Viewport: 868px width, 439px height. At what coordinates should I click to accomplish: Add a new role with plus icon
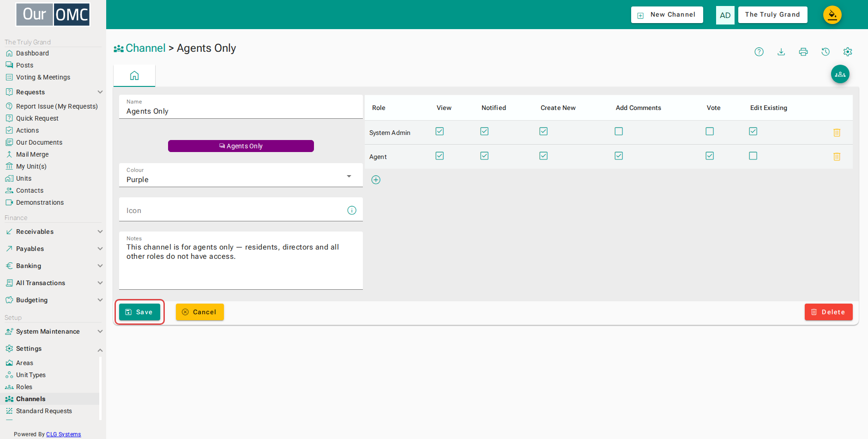pyautogui.click(x=376, y=180)
